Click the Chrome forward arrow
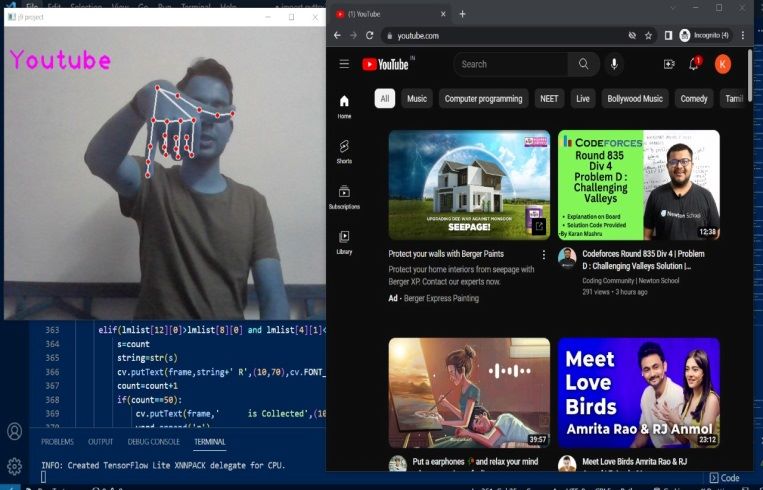 [353, 36]
